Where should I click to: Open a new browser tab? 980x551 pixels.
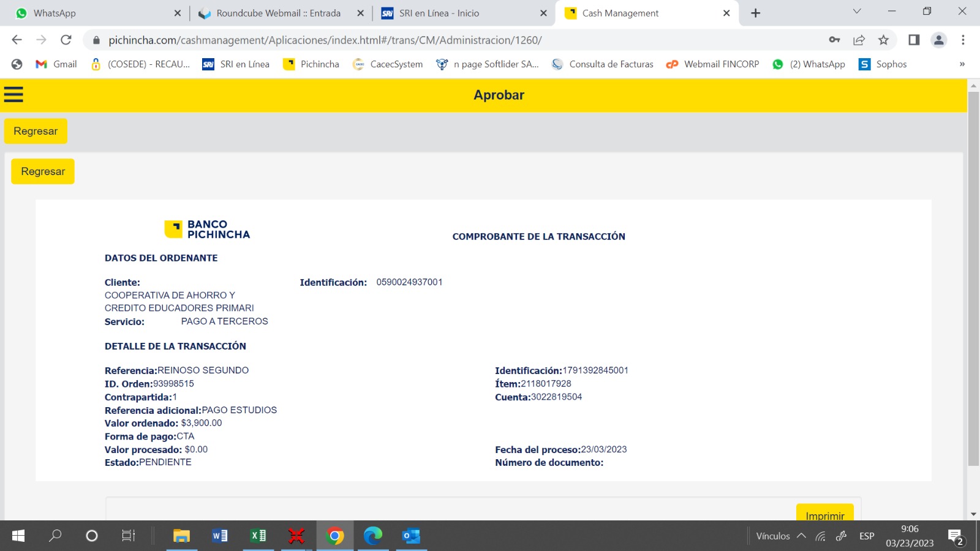756,13
